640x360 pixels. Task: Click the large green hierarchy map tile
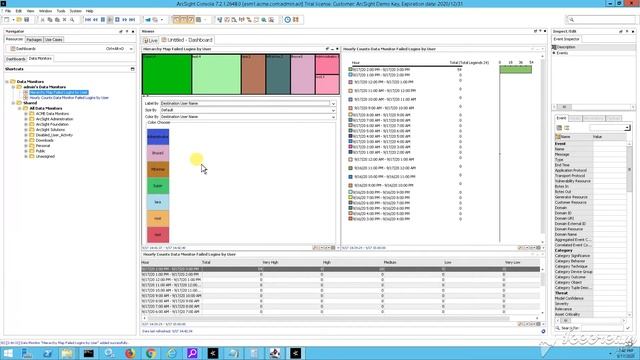[x=167, y=74]
